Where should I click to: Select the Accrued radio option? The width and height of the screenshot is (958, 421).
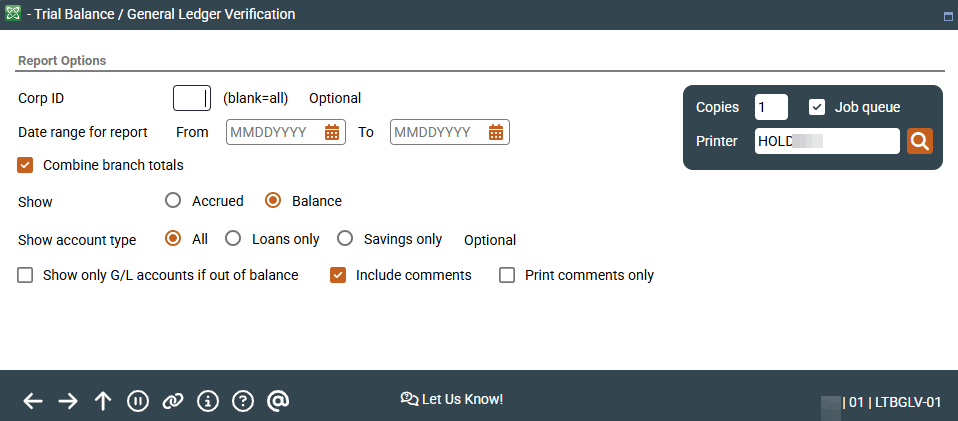pyautogui.click(x=173, y=201)
